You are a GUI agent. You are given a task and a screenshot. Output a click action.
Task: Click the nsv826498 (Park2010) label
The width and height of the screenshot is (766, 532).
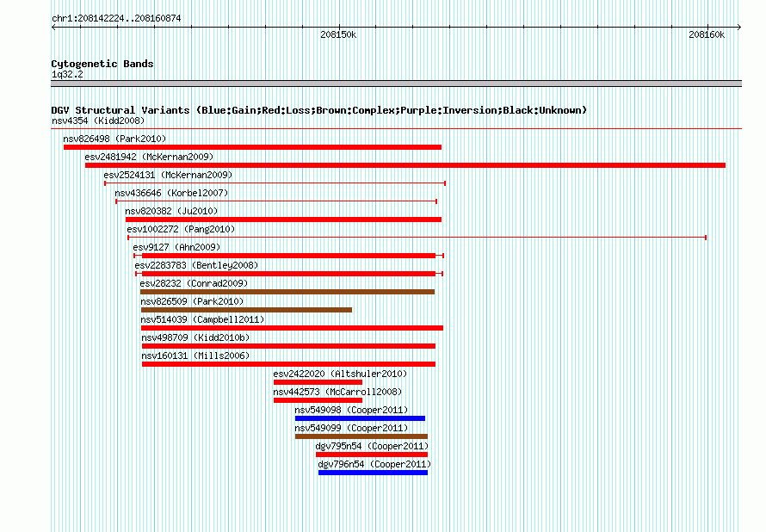(114, 139)
